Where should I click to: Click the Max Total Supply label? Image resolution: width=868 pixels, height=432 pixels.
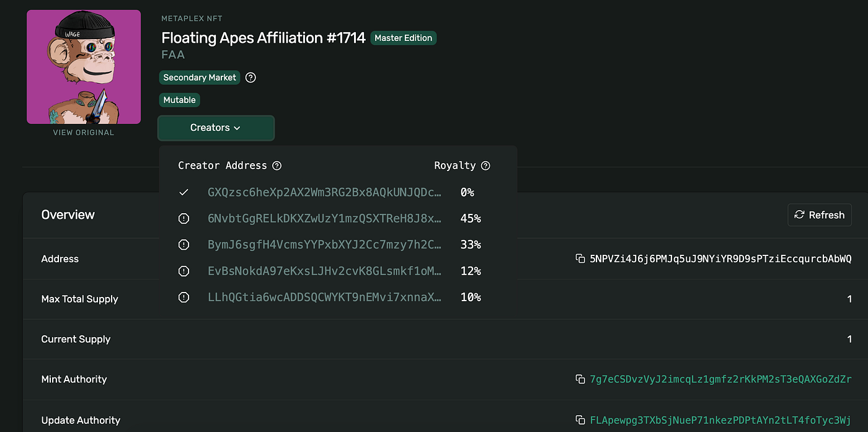pos(79,299)
